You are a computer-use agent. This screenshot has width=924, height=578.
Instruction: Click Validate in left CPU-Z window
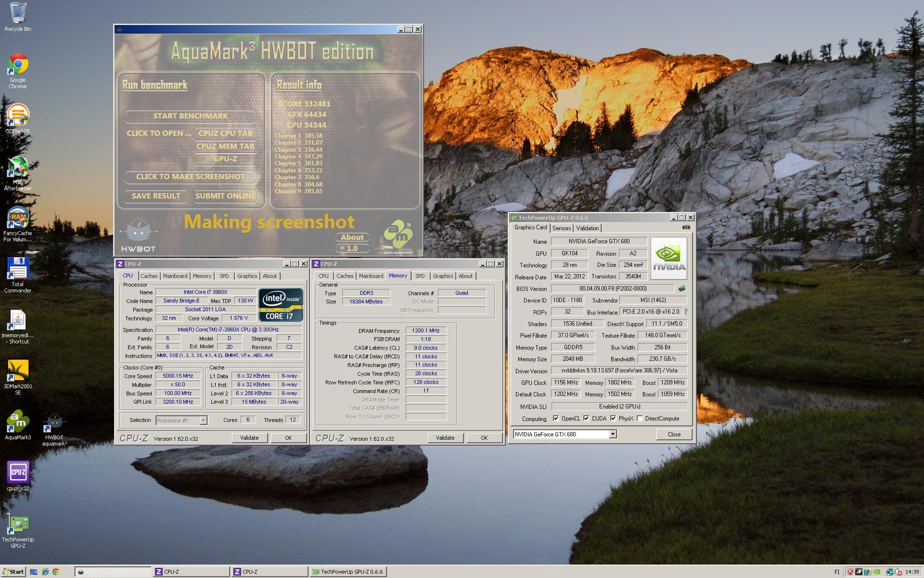[249, 438]
